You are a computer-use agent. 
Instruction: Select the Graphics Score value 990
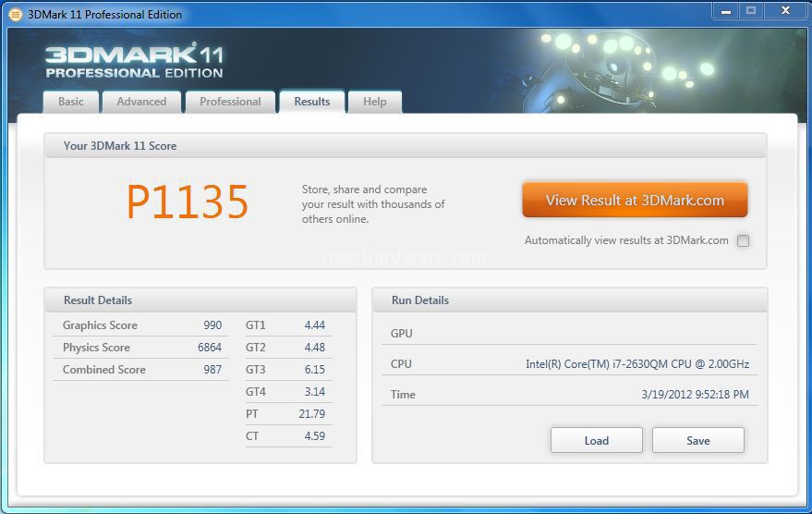tap(212, 325)
